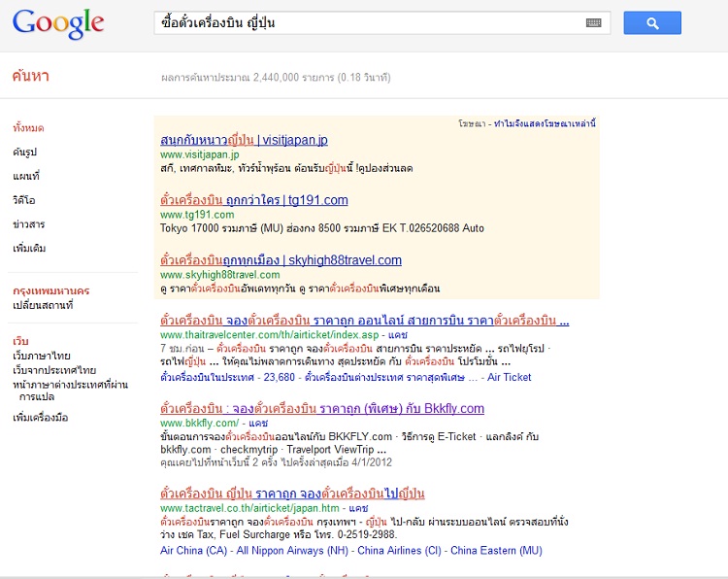728x579 pixels.
Task: Open ข่าวสาร news results
Action: point(29,225)
